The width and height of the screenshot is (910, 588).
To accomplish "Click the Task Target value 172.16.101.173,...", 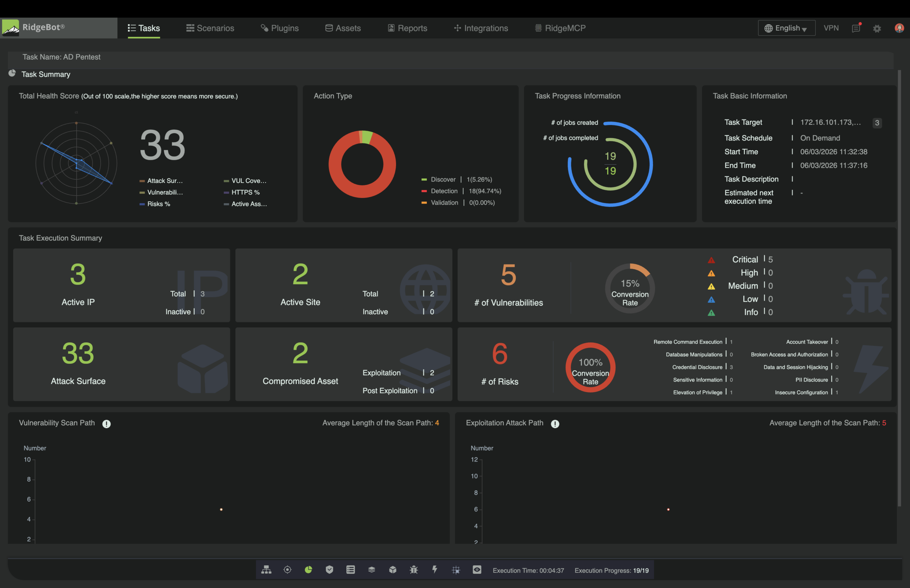I will click(x=830, y=122).
